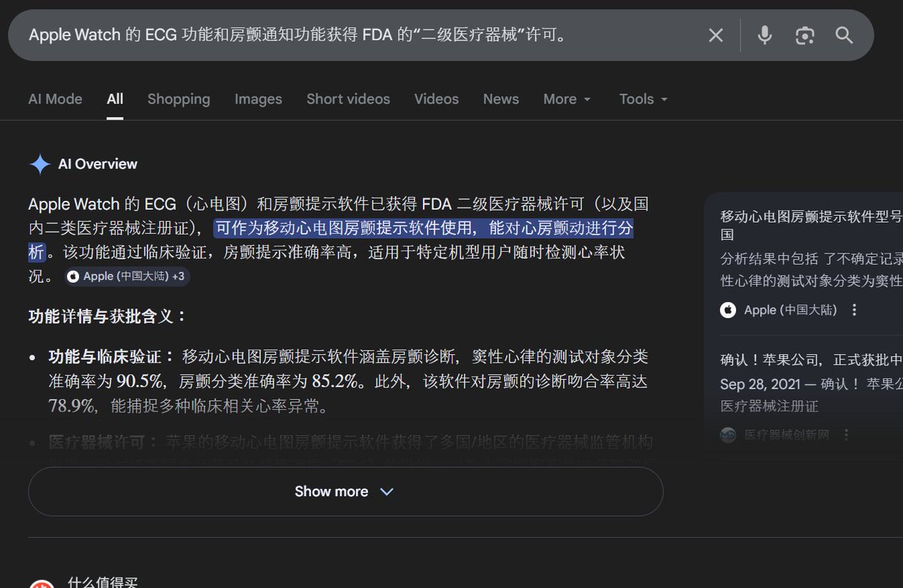903x588 pixels.
Task: Open the News results tab
Action: (x=501, y=99)
